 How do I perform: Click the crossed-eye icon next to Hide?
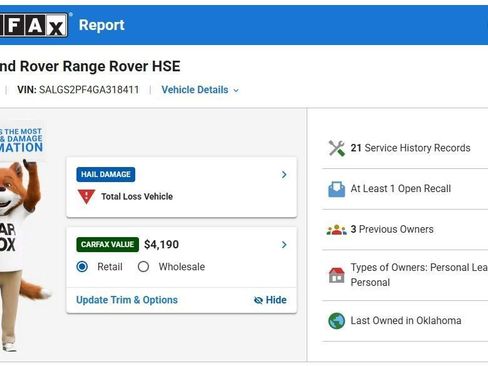(258, 300)
